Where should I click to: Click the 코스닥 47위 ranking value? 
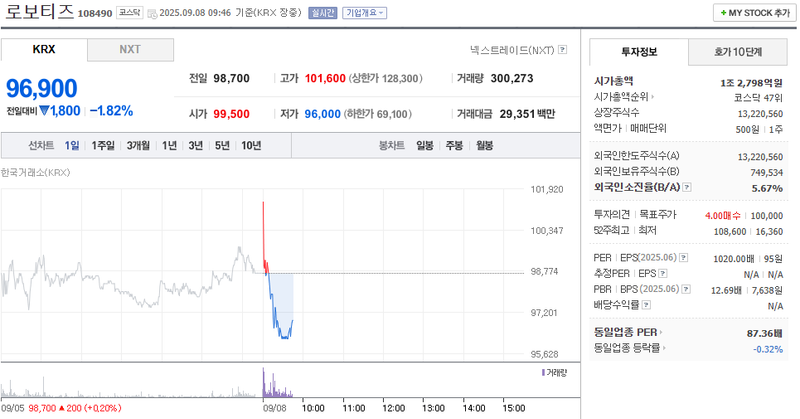[758, 98]
